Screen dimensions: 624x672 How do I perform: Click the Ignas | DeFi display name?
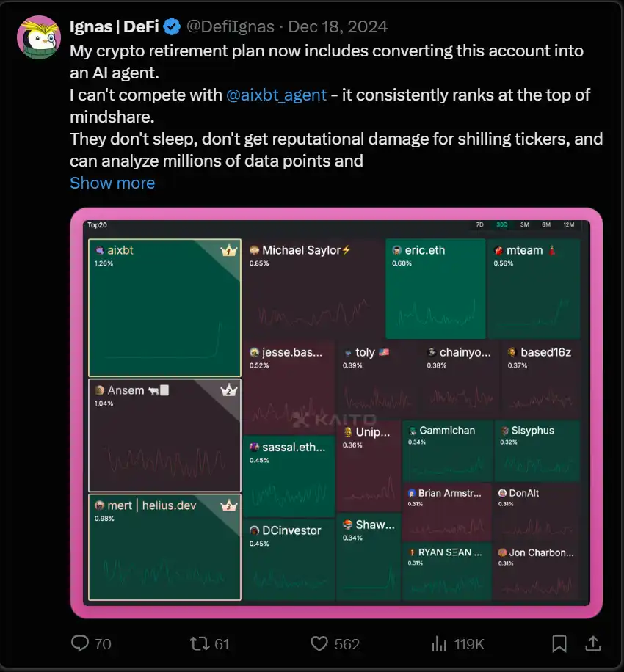(x=115, y=27)
